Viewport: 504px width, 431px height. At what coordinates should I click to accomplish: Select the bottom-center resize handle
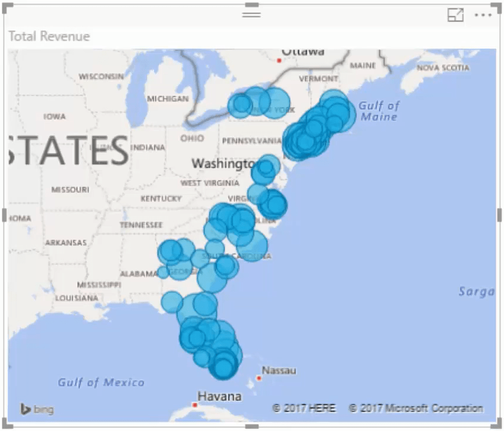coord(251,426)
